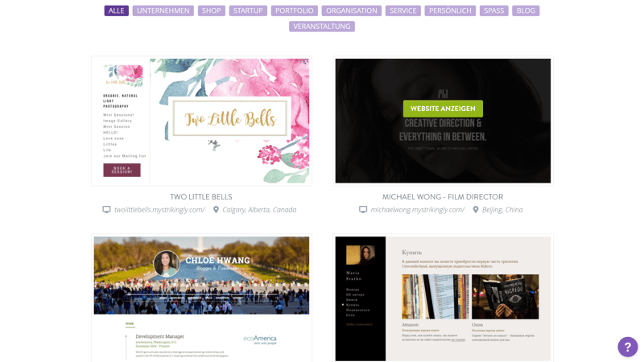The height and width of the screenshot is (362, 644).
Task: Switch to PORTFOLIO filter
Action: pos(295,10)
